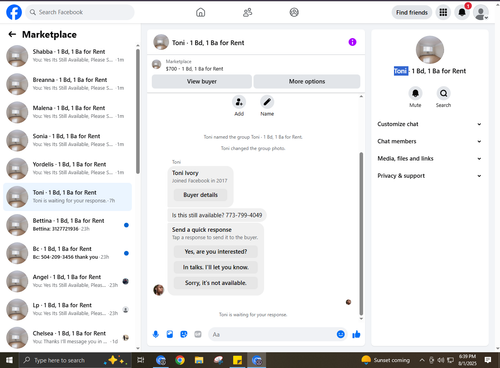Open the Malena conversation
This screenshot has width=500, height=368.
[68, 112]
